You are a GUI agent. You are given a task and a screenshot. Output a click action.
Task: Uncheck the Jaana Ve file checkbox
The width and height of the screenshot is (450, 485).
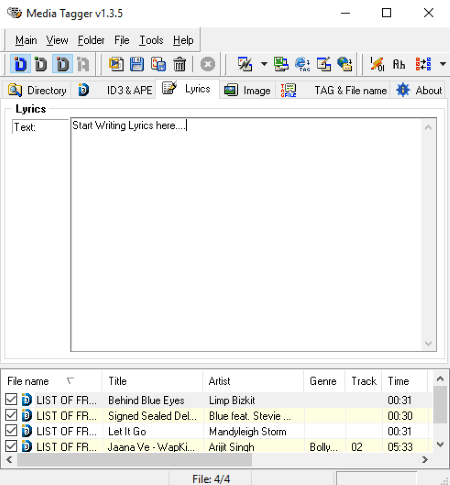pos(11,446)
